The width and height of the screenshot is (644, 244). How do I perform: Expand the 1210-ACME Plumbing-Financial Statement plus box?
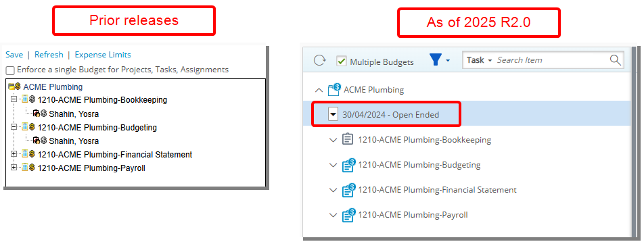[x=14, y=155]
